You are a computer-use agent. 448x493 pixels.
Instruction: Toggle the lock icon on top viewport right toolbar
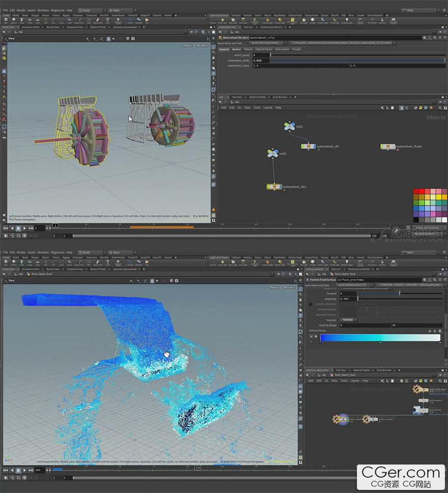213,58
